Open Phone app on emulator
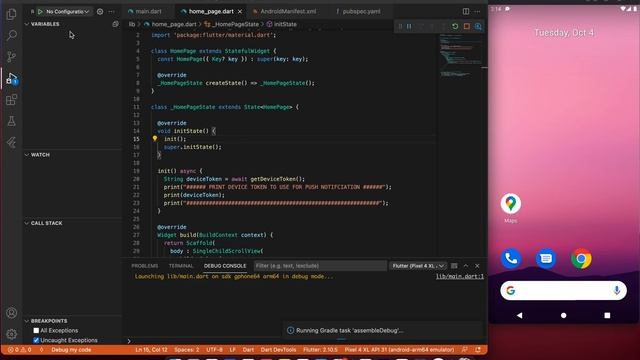This screenshot has height=360, width=640. (511, 258)
